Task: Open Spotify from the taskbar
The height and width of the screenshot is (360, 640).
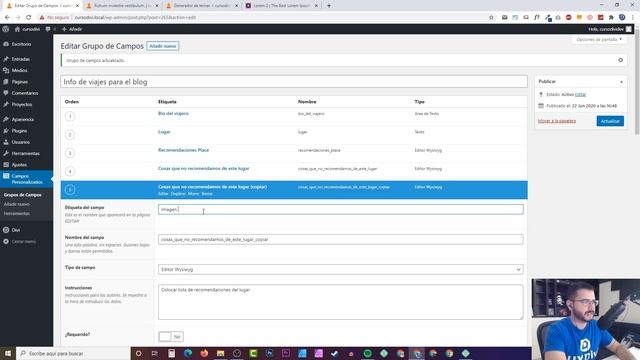Action: (367, 353)
